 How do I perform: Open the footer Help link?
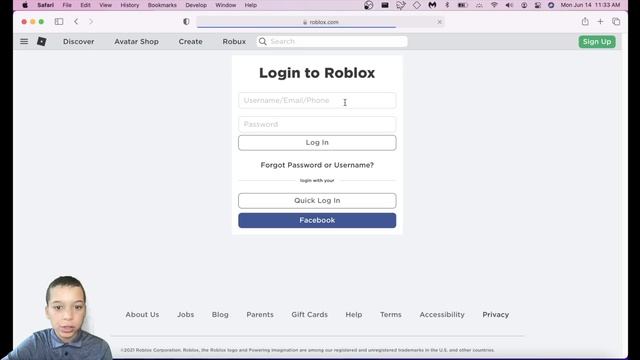pyautogui.click(x=353, y=315)
